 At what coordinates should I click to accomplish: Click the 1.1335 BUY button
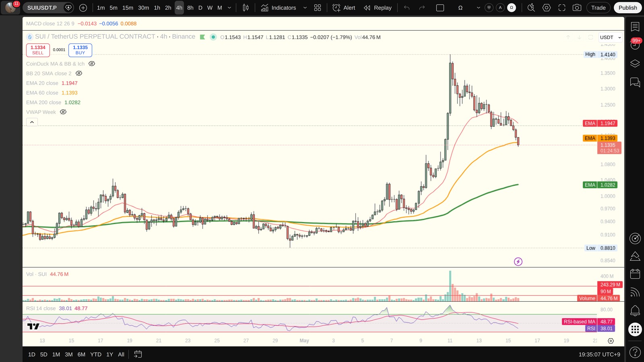tap(80, 50)
